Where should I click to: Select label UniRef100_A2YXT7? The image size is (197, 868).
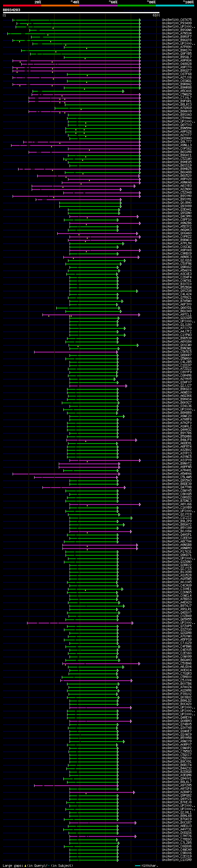[177, 135]
